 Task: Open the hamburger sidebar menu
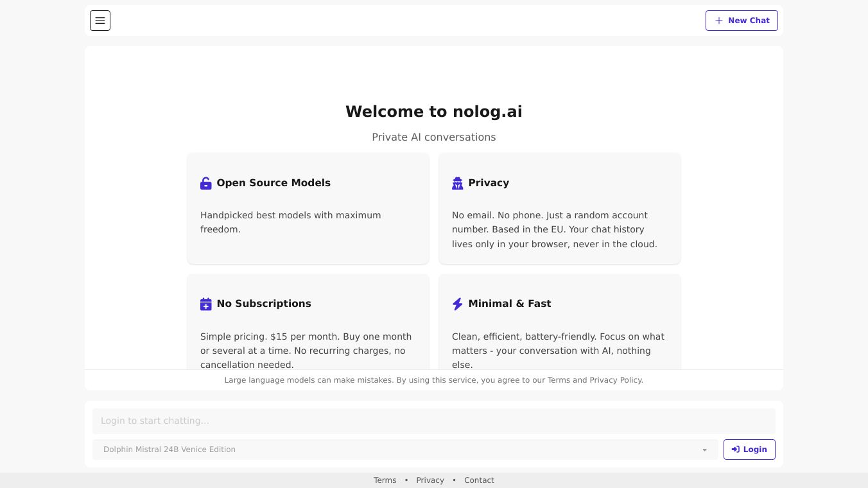click(x=100, y=21)
